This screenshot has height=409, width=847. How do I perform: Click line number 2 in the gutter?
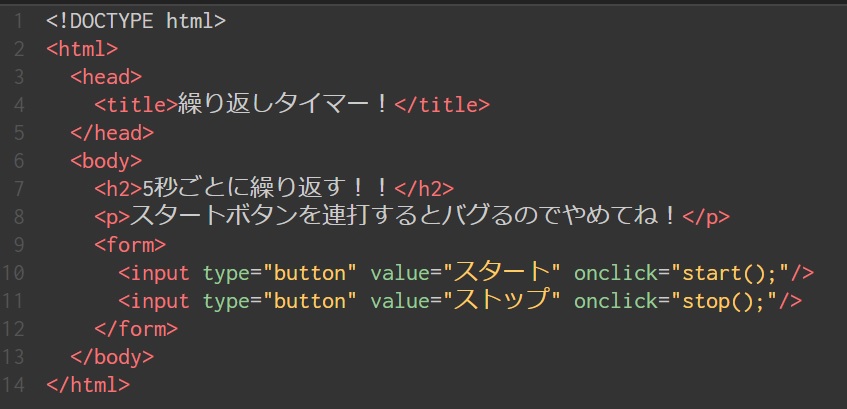[19, 48]
